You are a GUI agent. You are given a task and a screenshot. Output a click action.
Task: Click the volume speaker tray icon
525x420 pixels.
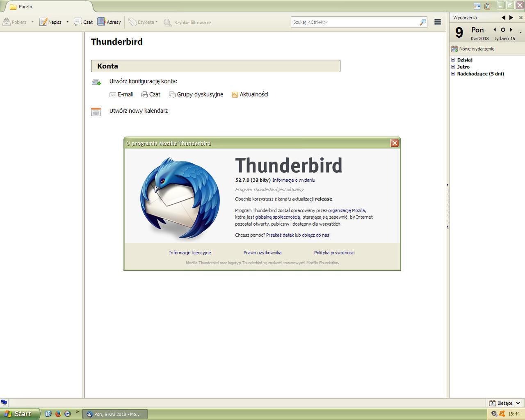coord(494,414)
